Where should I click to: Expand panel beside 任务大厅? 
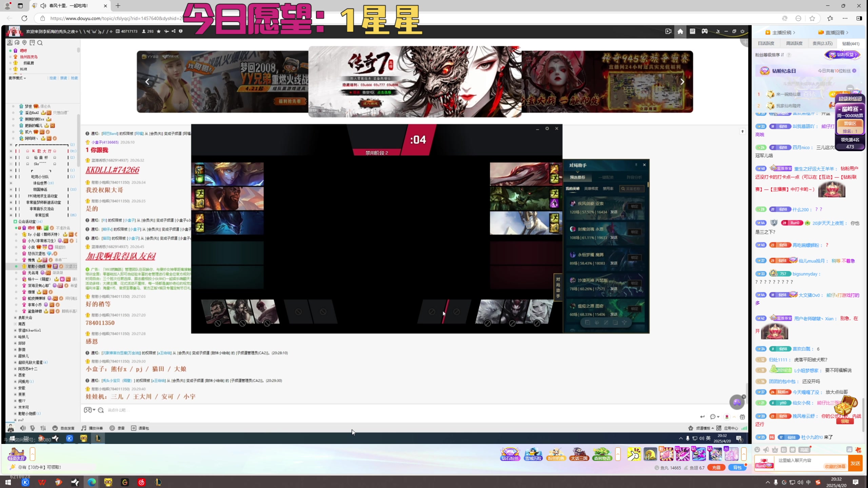[33, 454]
